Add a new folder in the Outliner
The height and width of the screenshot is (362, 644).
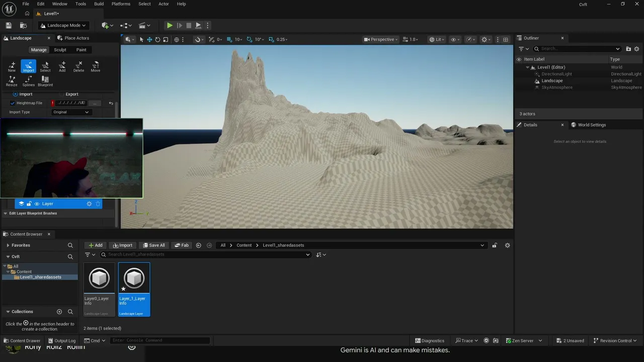628,49
